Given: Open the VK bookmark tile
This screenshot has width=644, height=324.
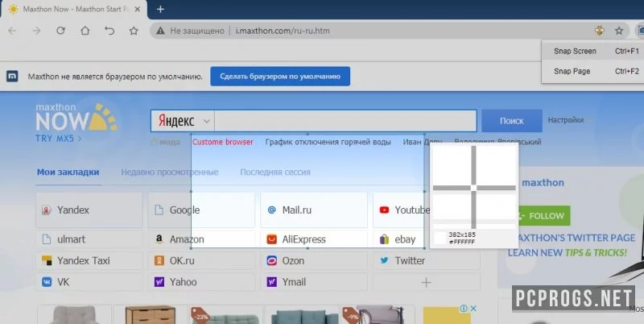Looking at the screenshot, I should [89, 282].
